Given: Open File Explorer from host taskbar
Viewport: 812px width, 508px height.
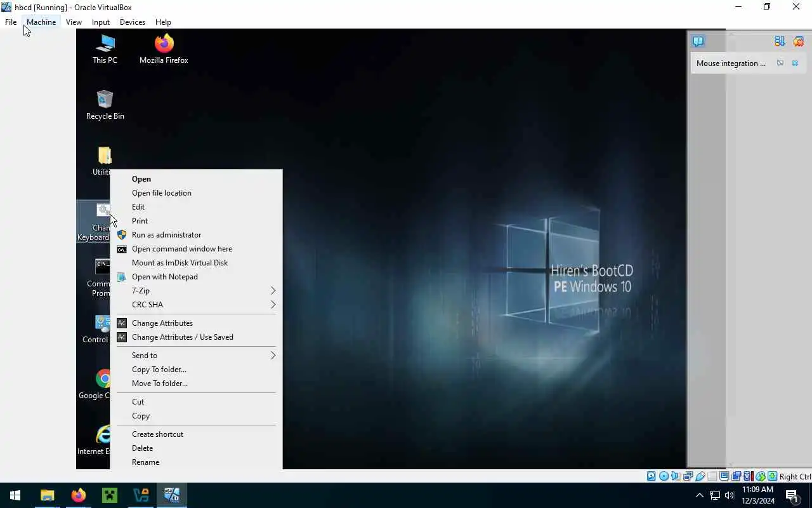Looking at the screenshot, I should [48, 495].
